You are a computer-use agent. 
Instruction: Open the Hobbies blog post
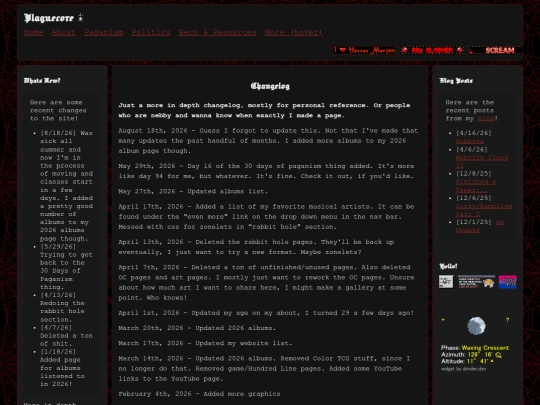coord(469,141)
